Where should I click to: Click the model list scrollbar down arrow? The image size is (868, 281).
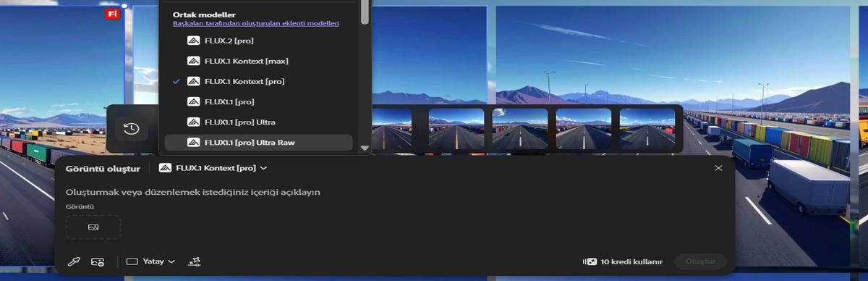click(x=365, y=148)
